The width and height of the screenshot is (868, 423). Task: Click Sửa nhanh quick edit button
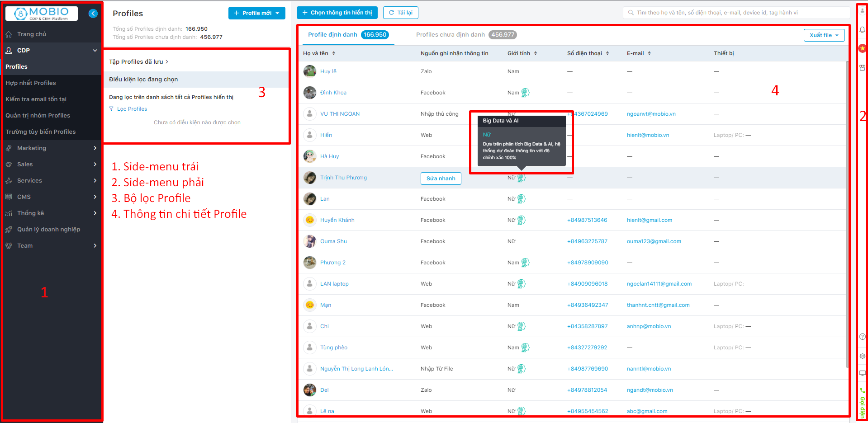pyautogui.click(x=441, y=179)
